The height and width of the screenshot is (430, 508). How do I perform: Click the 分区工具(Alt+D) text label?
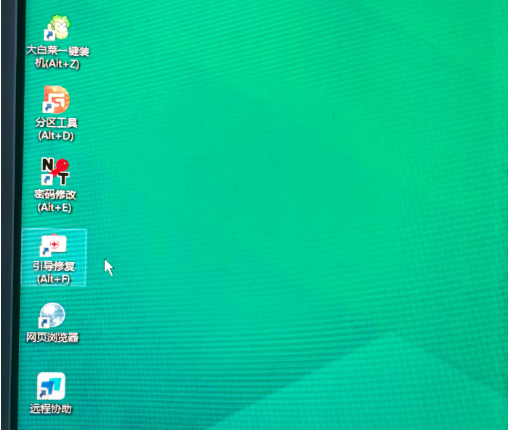[56, 129]
